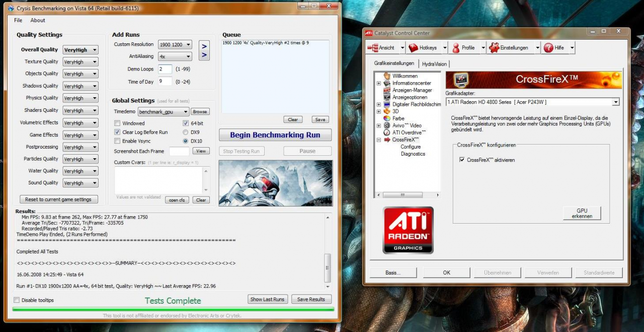Open the About menu
Image resolution: width=644 pixels, height=332 pixels.
tap(38, 21)
